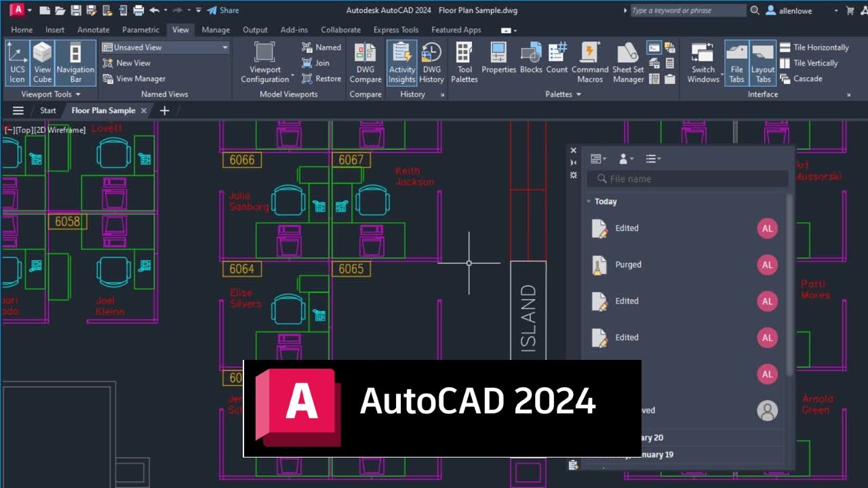Open a drawing via the folder icon

(60, 10)
